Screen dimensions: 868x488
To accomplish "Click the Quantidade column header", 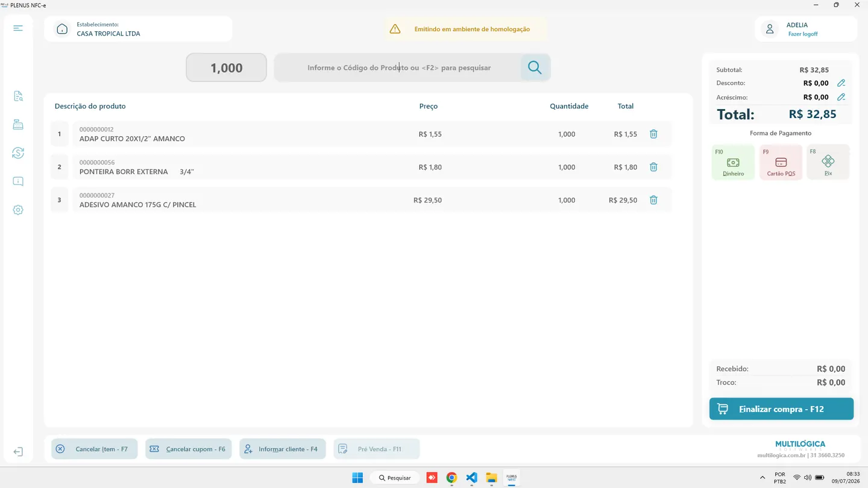I will tap(569, 106).
